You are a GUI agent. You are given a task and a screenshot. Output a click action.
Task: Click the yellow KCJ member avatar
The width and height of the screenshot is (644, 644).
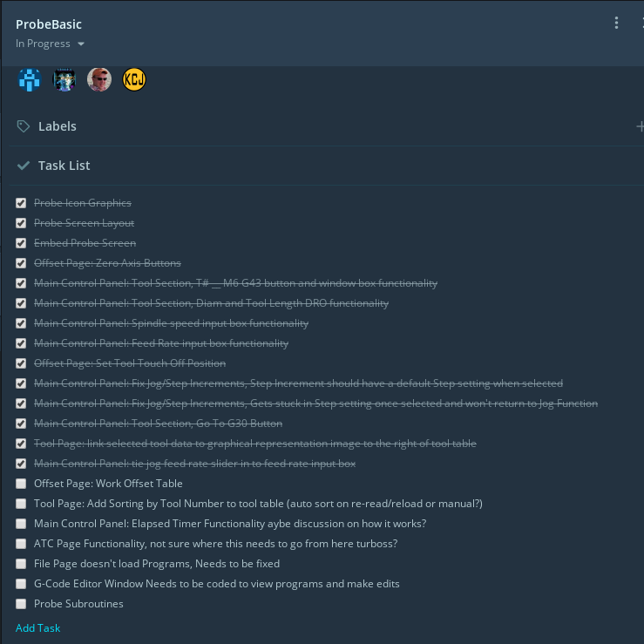[134, 79]
